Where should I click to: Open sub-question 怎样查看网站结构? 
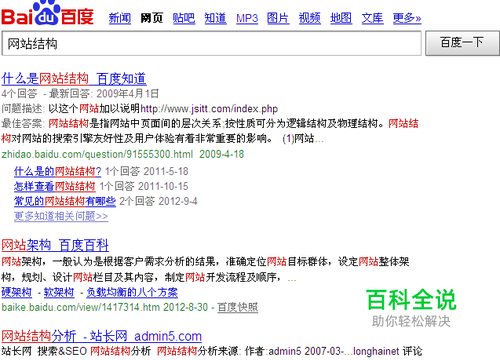(x=55, y=186)
